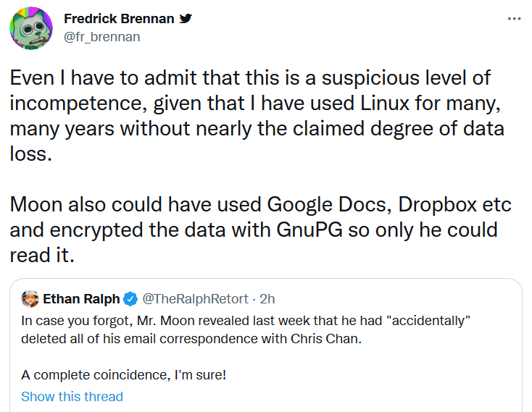Open the Fredrick Brennan display name link
The height and width of the screenshot is (412, 532).
click(119, 18)
